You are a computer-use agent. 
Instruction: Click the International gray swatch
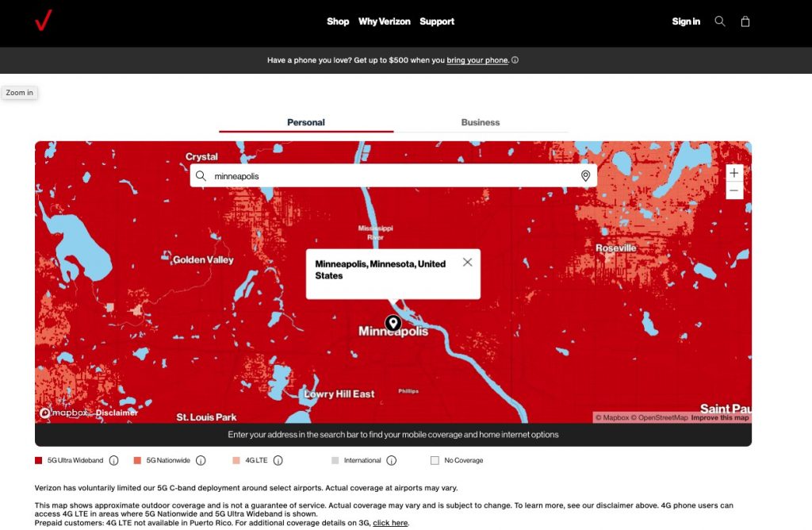tap(335, 460)
